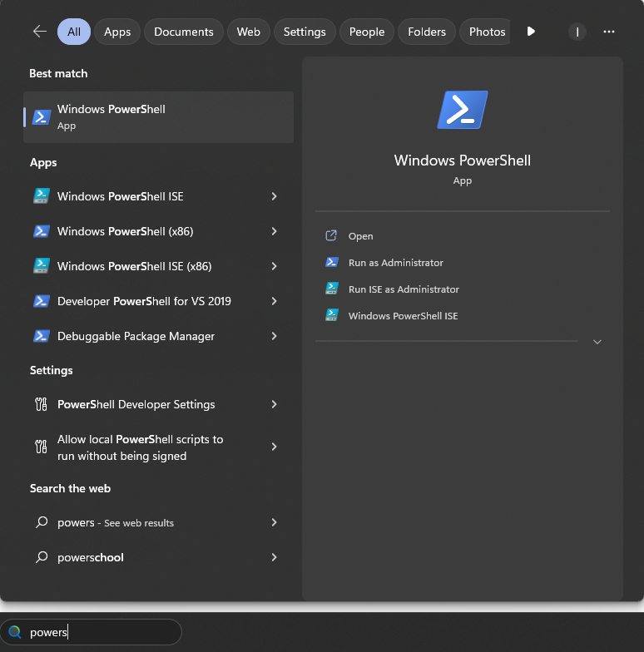Expand the powerschool suggestion chevron
Screen dimensions: 644x652
tap(274, 557)
